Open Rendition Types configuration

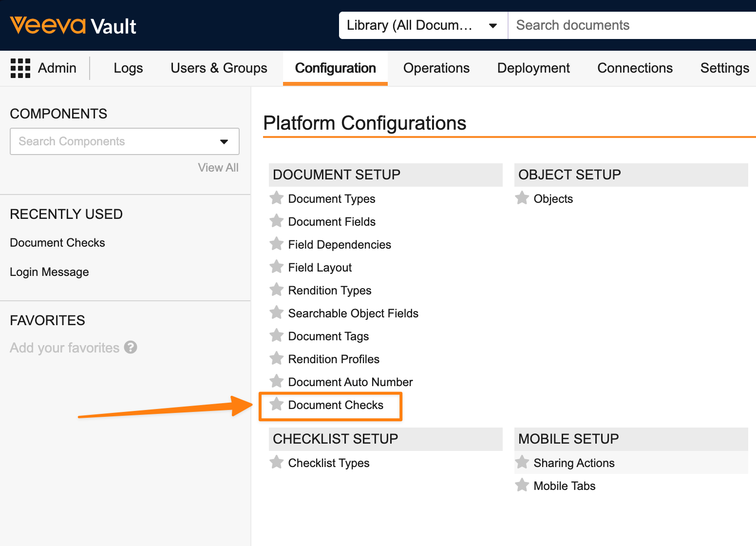(330, 291)
